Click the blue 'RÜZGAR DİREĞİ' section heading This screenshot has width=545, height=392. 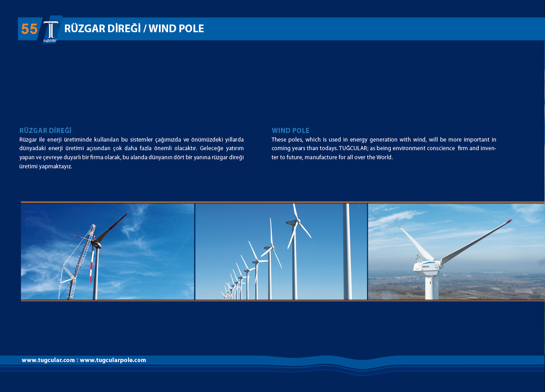tap(45, 131)
